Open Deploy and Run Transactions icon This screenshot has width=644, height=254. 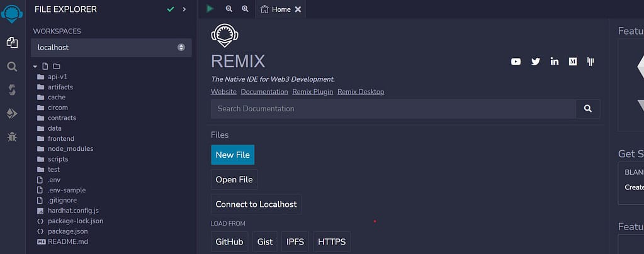pos(12,113)
